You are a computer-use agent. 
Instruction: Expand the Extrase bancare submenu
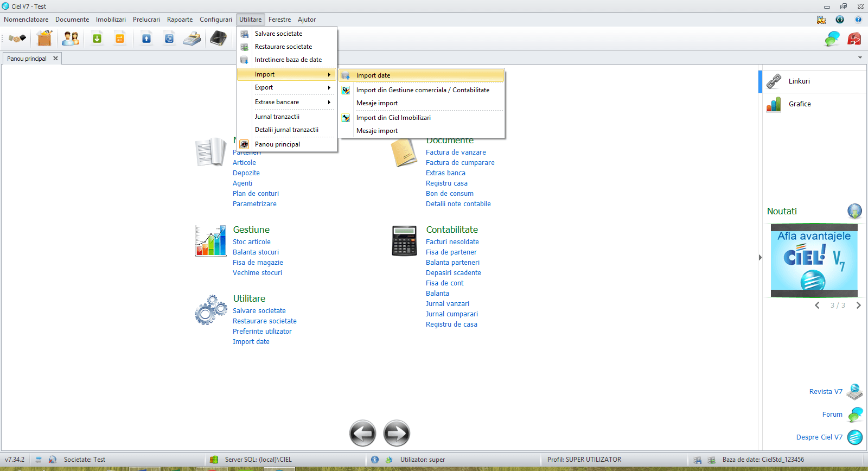[x=286, y=102]
